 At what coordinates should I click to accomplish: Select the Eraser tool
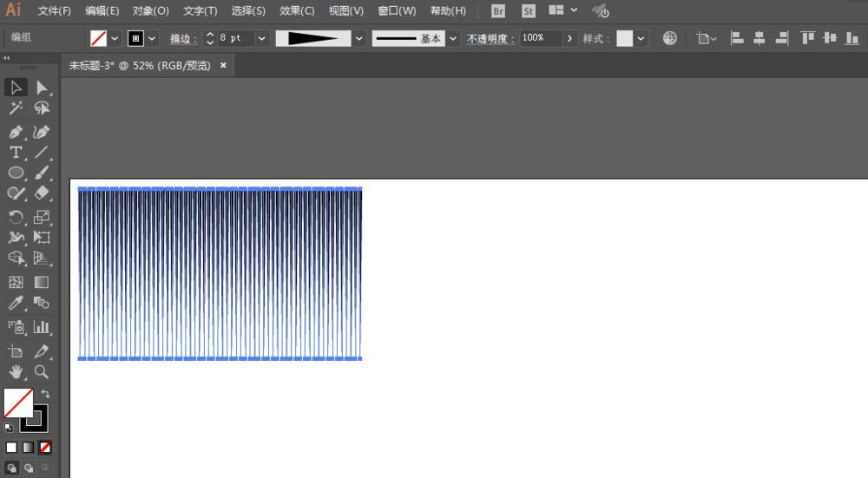tap(41, 194)
